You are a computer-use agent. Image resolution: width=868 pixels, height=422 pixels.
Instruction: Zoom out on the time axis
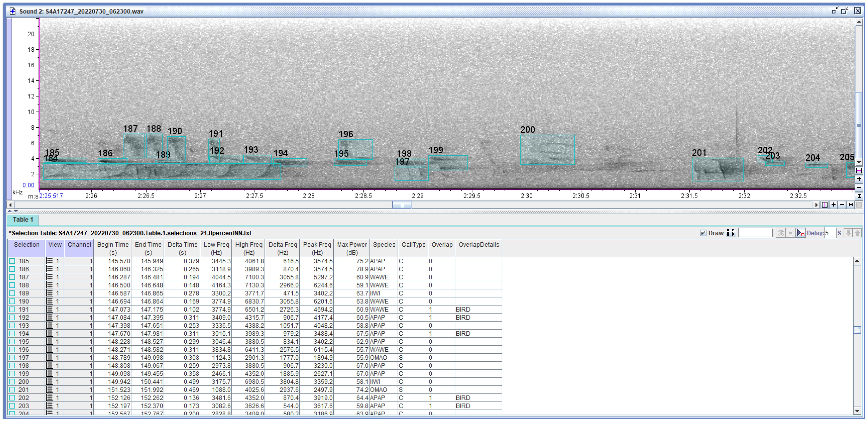842,204
